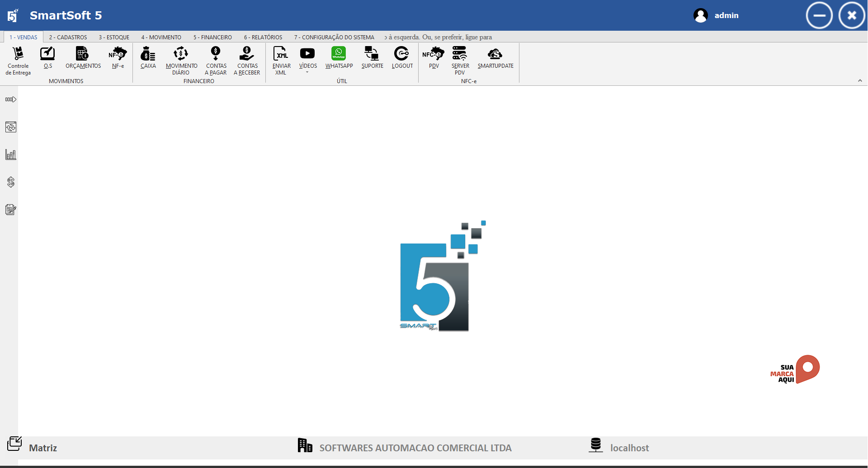Expand sidebar with arrow icon
868x468 pixels.
[x=11, y=99]
